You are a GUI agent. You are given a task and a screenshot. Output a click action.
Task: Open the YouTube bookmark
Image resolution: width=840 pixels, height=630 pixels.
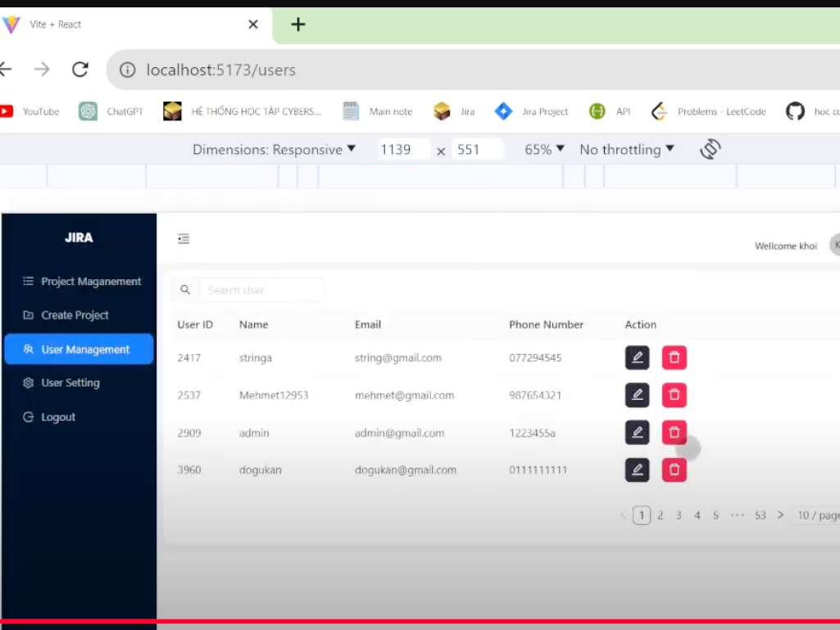[30, 111]
